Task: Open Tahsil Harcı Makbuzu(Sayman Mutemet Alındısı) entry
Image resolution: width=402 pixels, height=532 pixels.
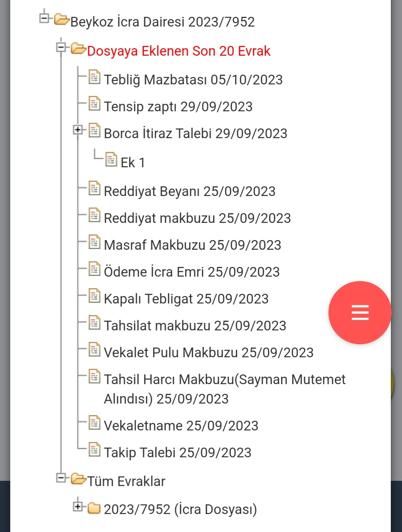Action: pos(225,389)
